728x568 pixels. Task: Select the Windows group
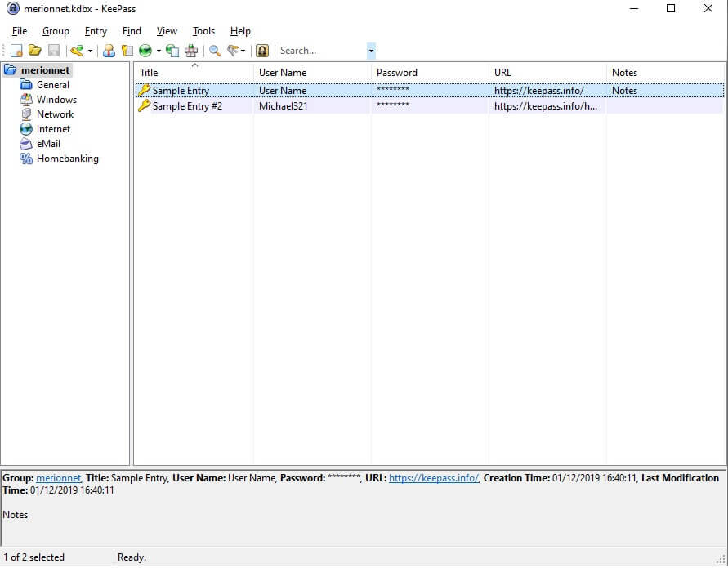(x=56, y=100)
